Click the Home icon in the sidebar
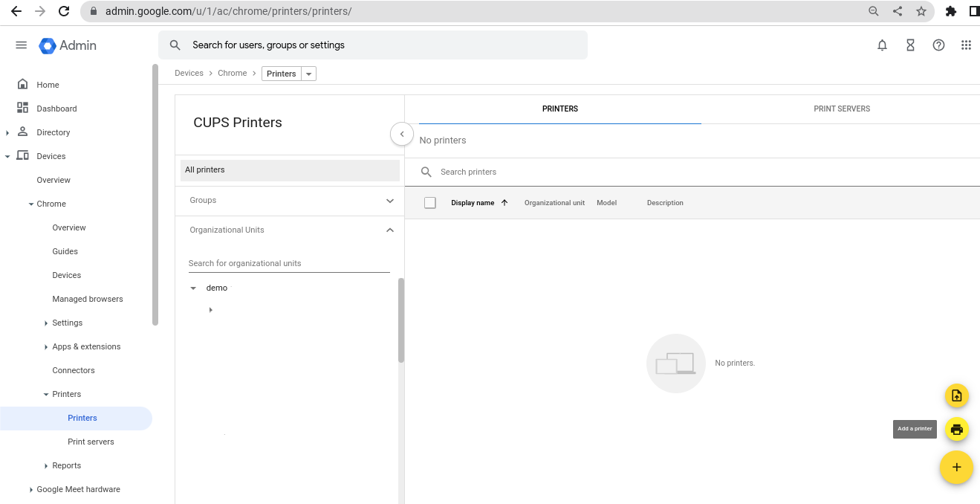 point(22,84)
